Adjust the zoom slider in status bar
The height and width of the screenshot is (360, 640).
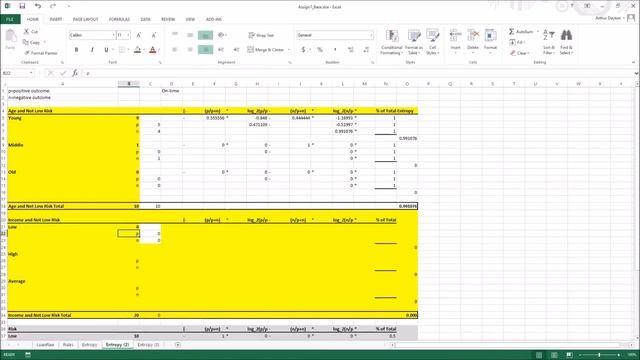coord(599,355)
